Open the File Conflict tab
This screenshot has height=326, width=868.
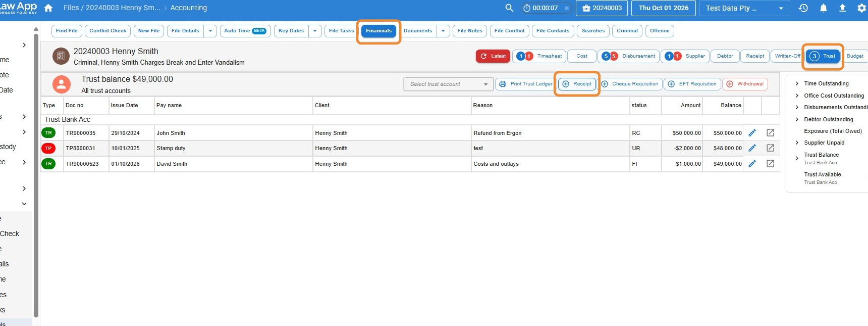[x=510, y=31]
